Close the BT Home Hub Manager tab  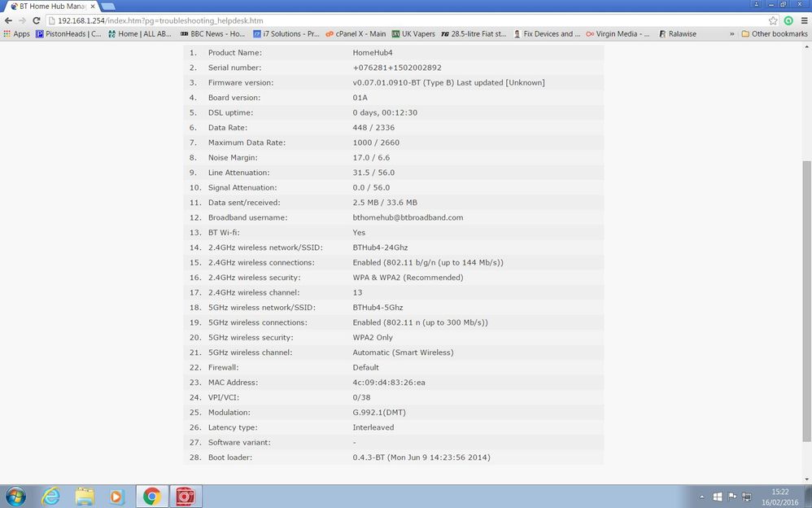tap(93, 7)
